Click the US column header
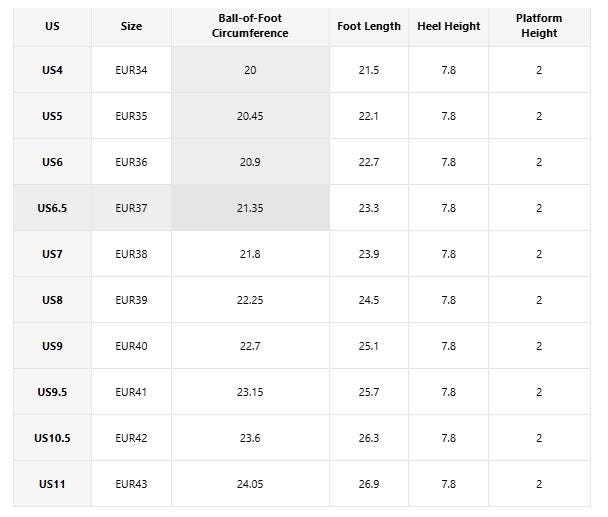 52,26
